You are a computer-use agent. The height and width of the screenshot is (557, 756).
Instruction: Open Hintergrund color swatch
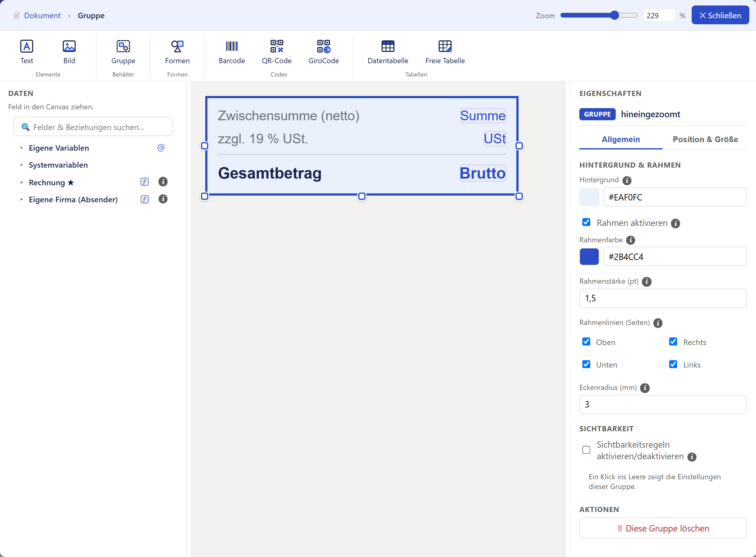(x=589, y=197)
